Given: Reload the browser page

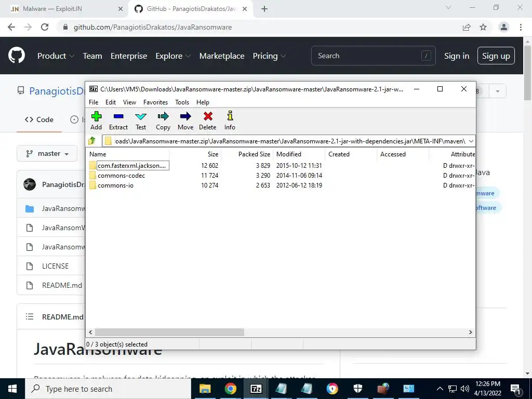Looking at the screenshot, I should click(45, 27).
